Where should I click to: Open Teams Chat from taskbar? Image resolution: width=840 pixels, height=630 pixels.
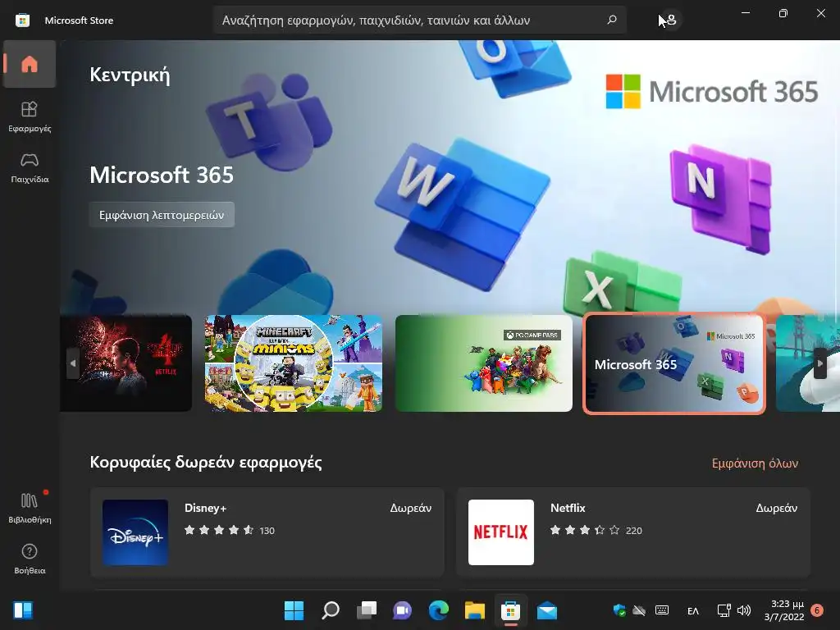[x=402, y=610]
